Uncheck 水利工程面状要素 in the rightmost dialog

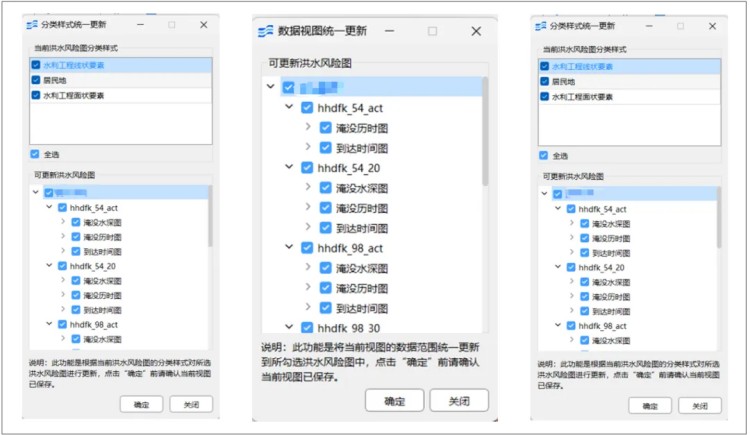pyautogui.click(x=545, y=96)
